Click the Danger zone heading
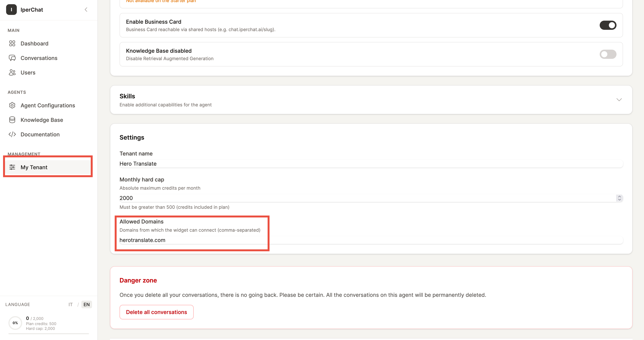 tap(138, 280)
